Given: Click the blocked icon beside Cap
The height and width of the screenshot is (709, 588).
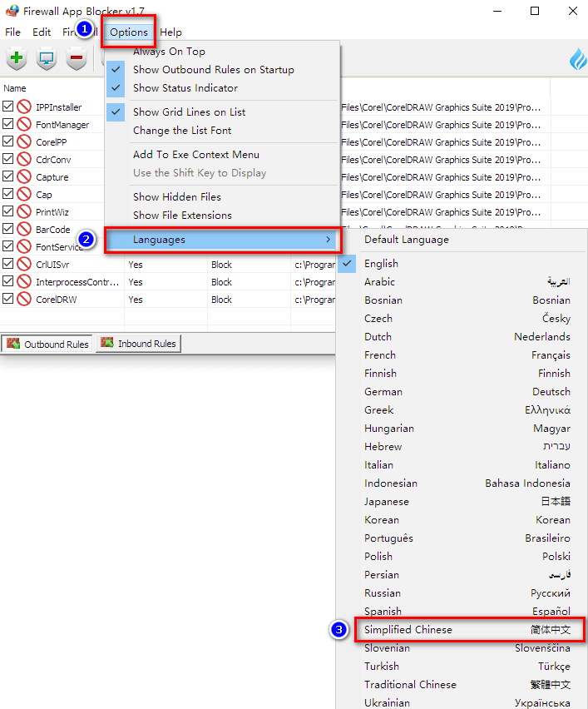Looking at the screenshot, I should [x=24, y=195].
